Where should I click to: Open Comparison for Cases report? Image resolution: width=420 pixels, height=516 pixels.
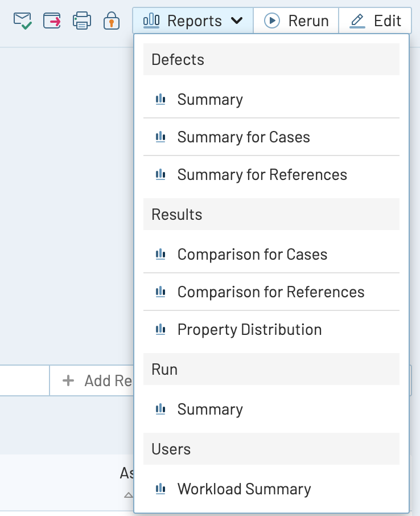[252, 255]
